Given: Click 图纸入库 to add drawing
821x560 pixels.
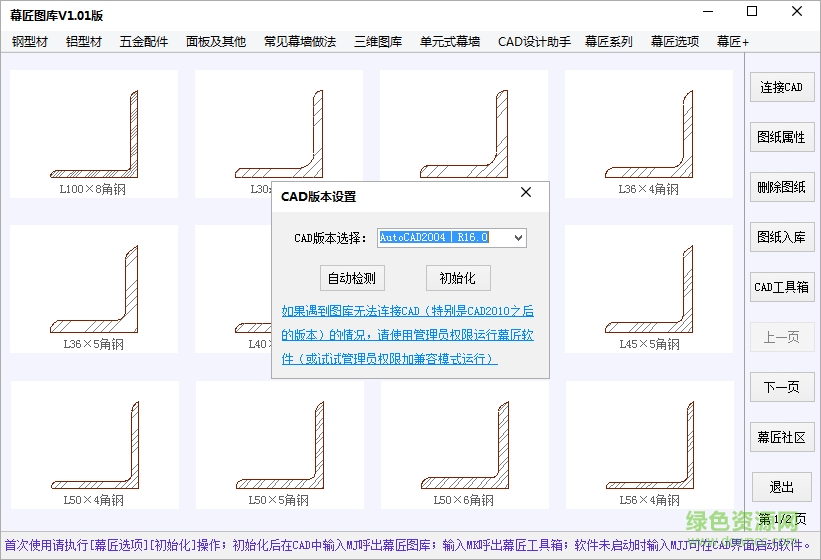Looking at the screenshot, I should 781,237.
